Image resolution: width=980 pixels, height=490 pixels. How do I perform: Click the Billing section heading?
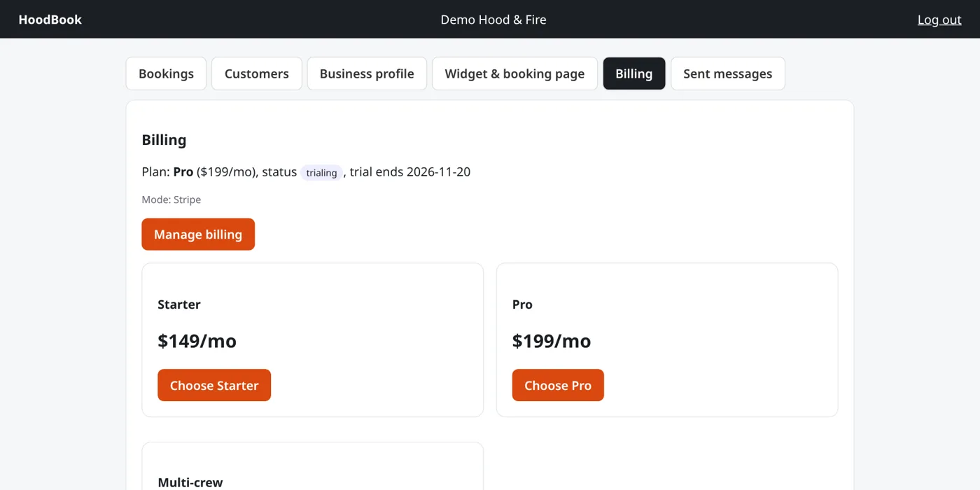(x=164, y=140)
